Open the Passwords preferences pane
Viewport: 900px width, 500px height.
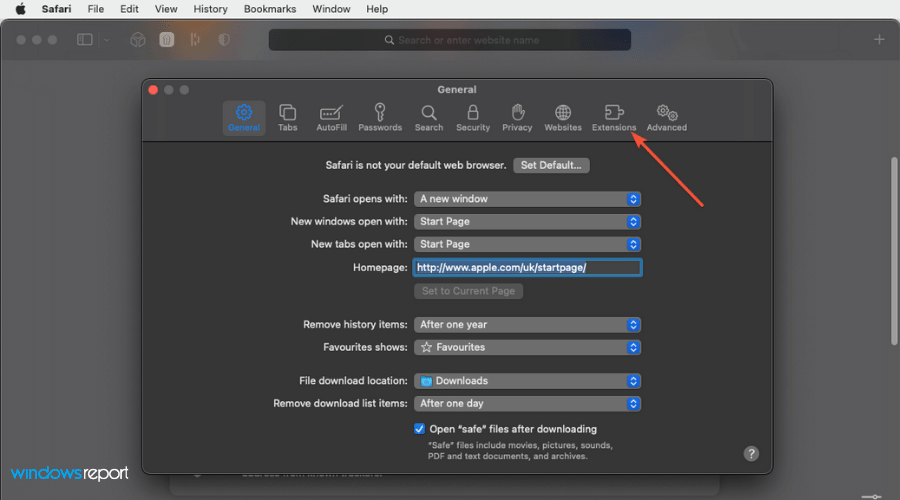(x=380, y=118)
